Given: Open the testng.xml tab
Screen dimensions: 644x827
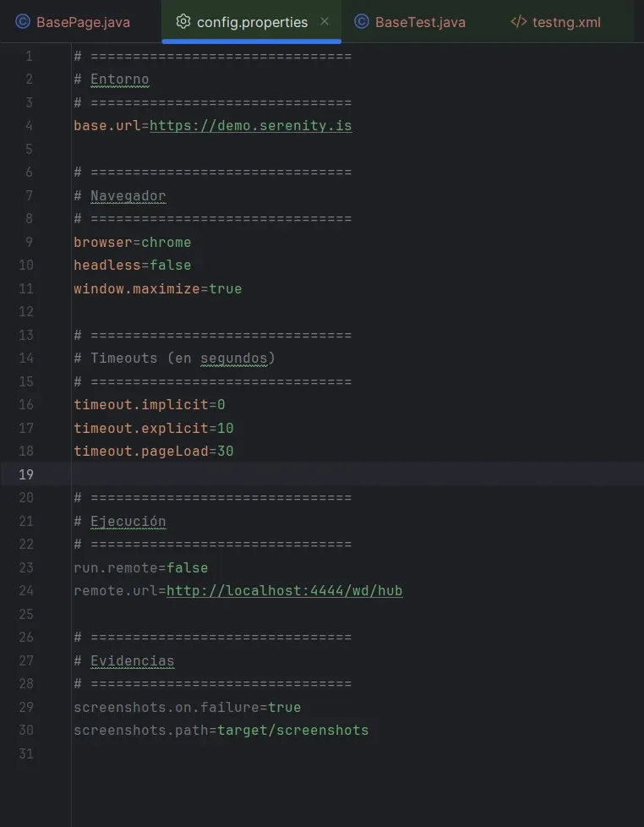Looking at the screenshot, I should pos(566,23).
